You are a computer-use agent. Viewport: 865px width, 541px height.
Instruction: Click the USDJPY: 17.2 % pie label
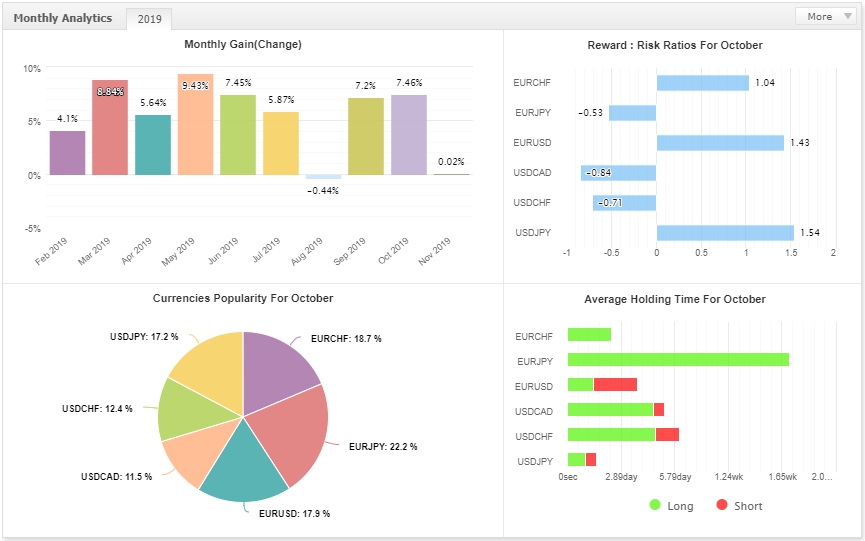click(144, 336)
